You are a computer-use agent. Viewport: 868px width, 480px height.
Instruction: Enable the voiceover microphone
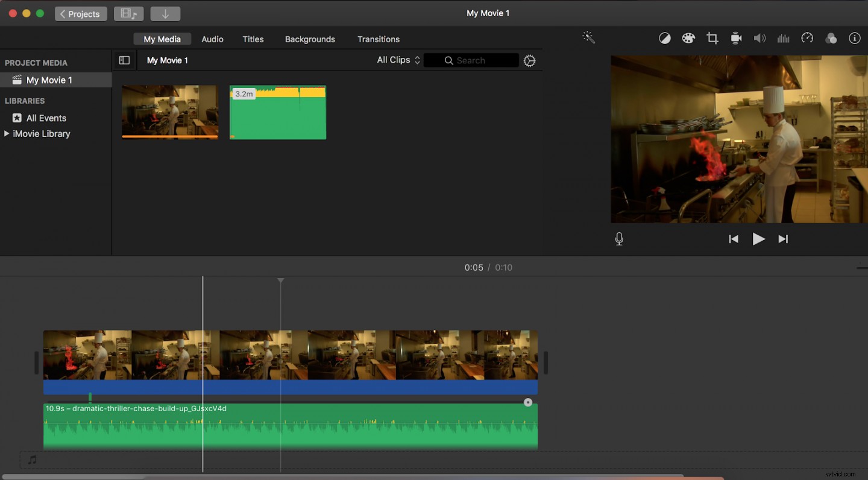[619, 238]
